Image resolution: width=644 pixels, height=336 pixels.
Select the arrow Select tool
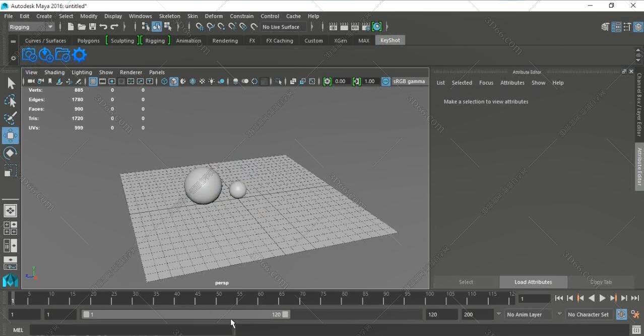pos(11,83)
